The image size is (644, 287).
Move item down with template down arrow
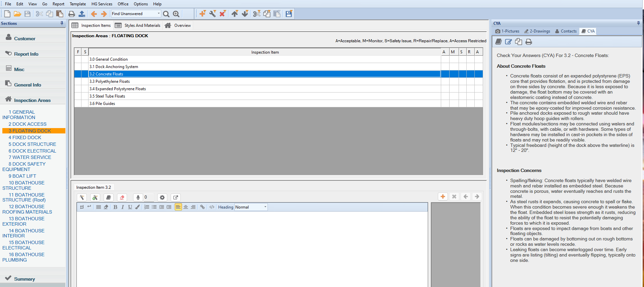pyautogui.click(x=245, y=13)
